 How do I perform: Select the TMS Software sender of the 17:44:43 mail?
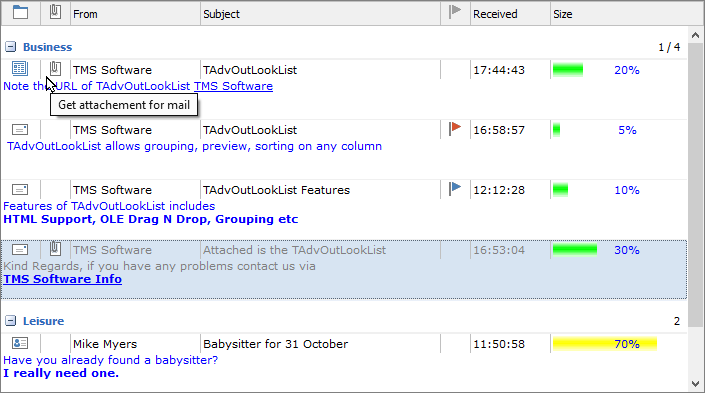tap(112, 70)
